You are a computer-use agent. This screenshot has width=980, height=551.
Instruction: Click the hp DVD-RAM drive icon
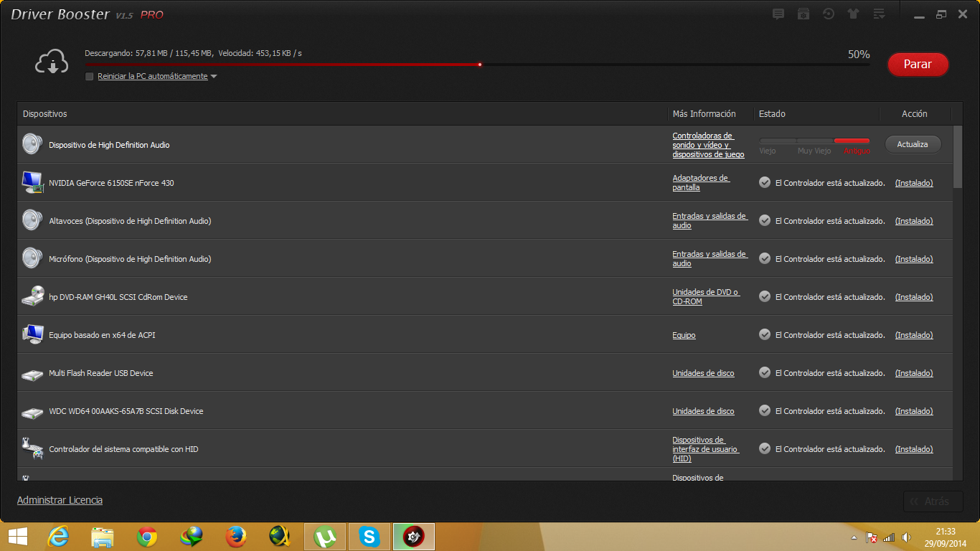click(x=32, y=296)
